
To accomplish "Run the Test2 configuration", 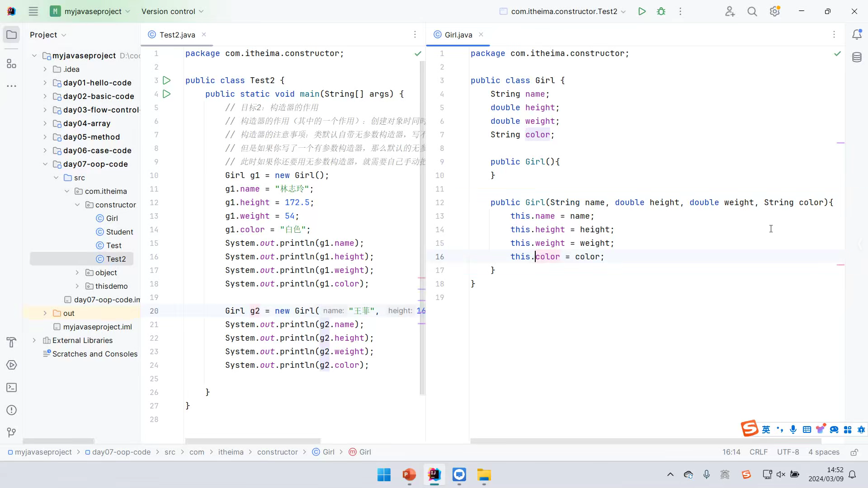I will pyautogui.click(x=642, y=11).
